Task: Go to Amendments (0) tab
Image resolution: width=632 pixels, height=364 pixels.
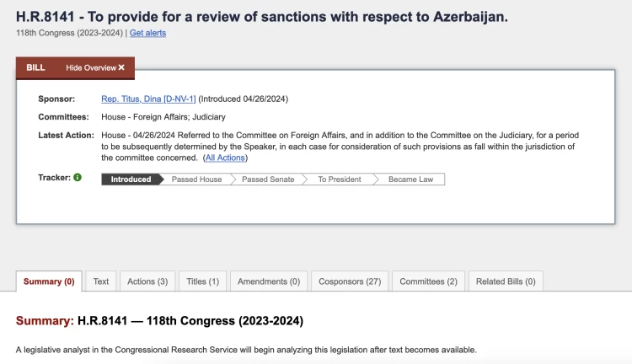Action: [268, 281]
